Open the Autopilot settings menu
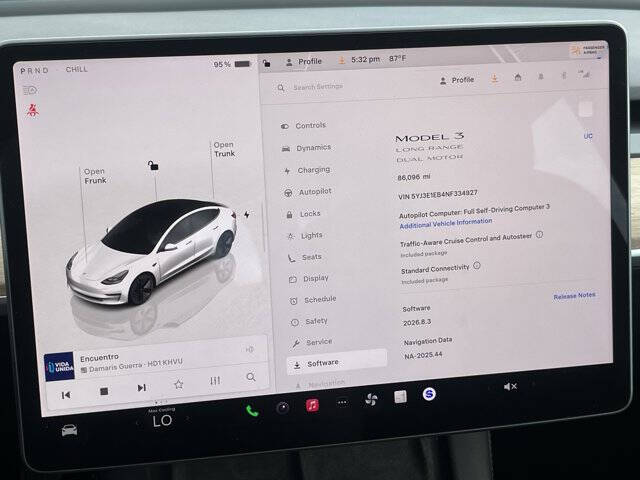 tap(307, 192)
